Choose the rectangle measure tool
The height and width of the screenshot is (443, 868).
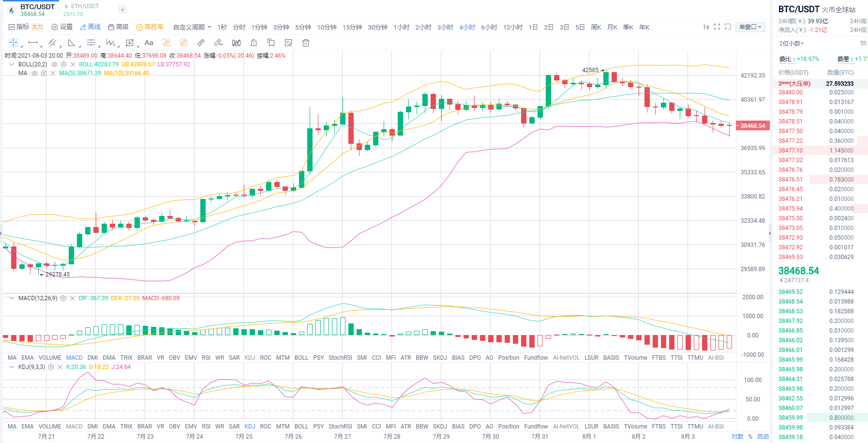[x=130, y=43]
